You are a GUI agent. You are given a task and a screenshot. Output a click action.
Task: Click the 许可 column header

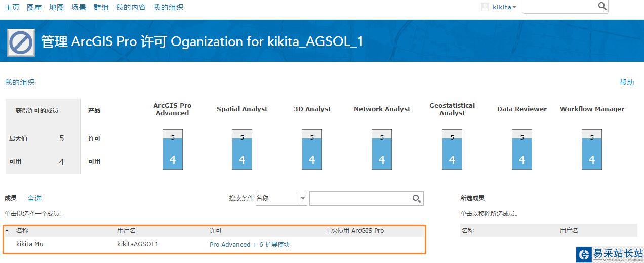[216, 231]
